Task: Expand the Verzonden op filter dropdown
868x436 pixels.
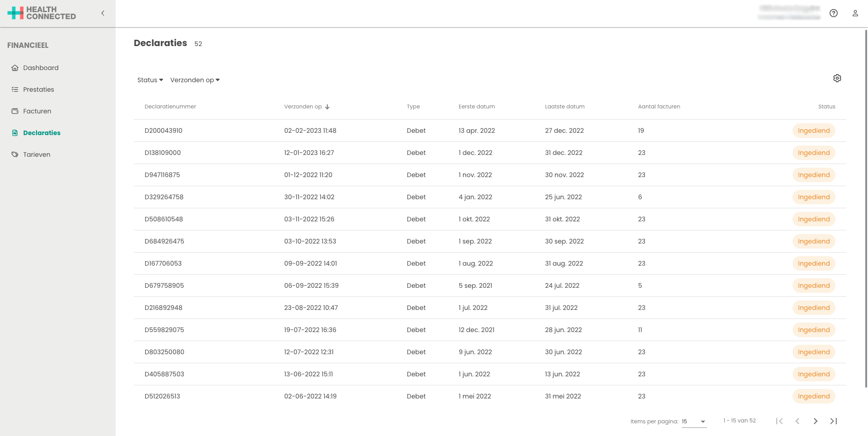Action: click(195, 80)
